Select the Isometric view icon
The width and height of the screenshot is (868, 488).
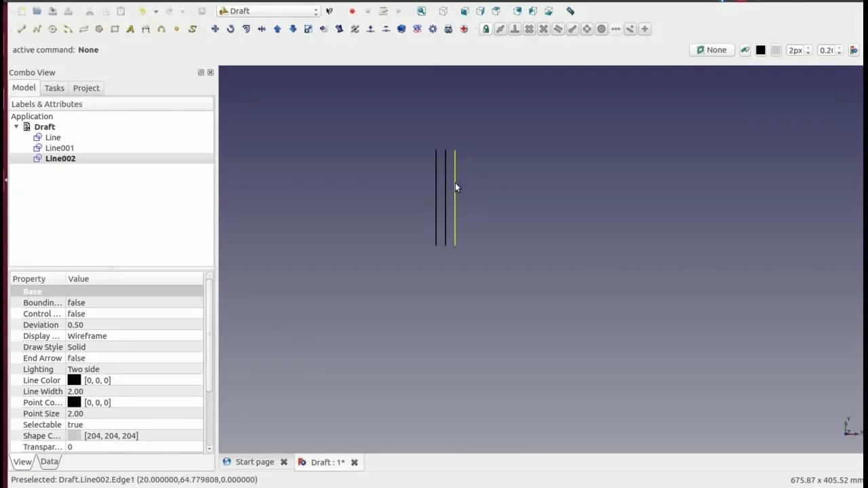click(x=443, y=10)
